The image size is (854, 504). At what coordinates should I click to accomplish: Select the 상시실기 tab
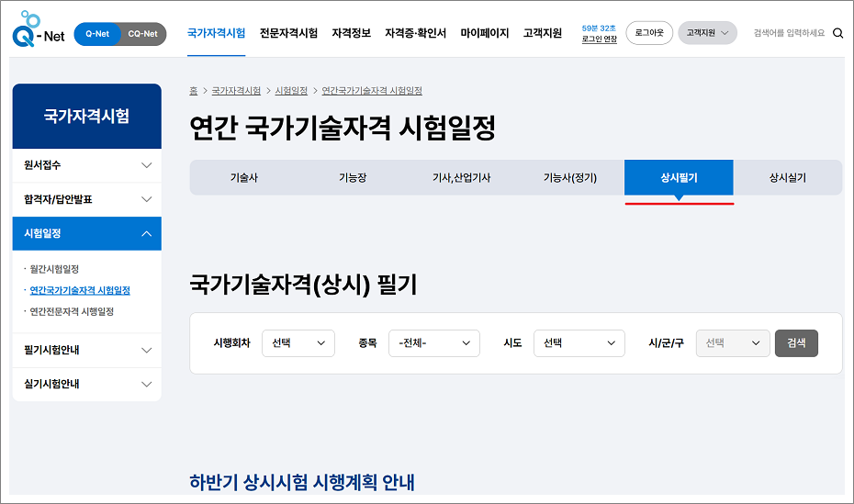click(x=788, y=177)
